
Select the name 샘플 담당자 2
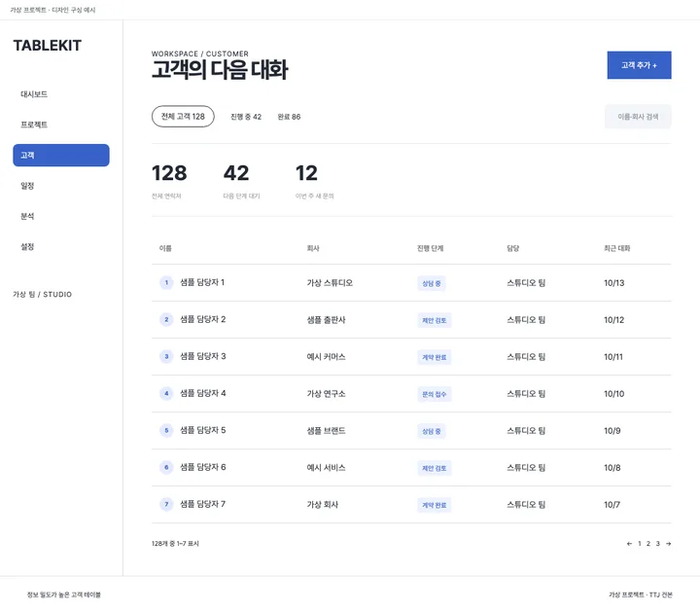point(202,319)
